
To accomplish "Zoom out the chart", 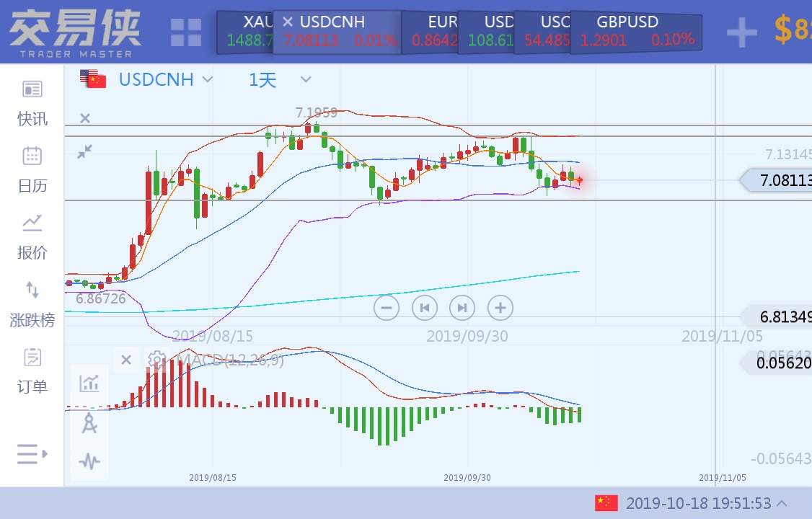I will tap(387, 308).
